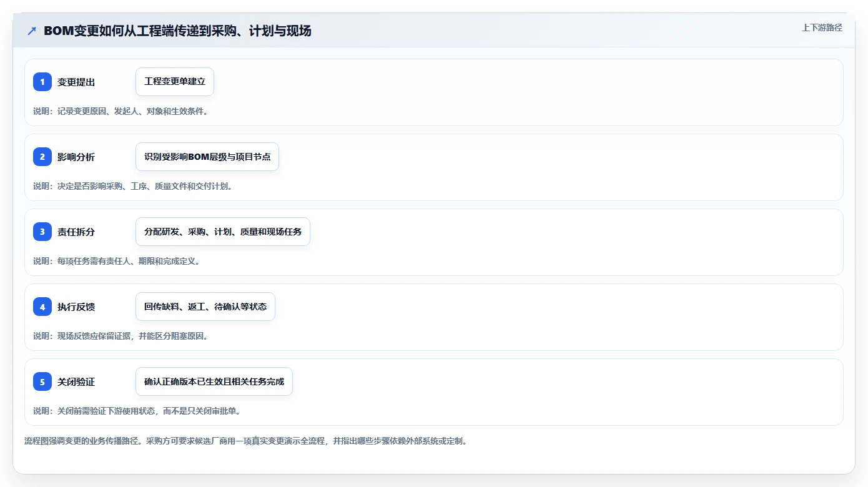Screen dimensions: 868x487
Task: Click the 责任拆分 step label
Action: [76, 232]
